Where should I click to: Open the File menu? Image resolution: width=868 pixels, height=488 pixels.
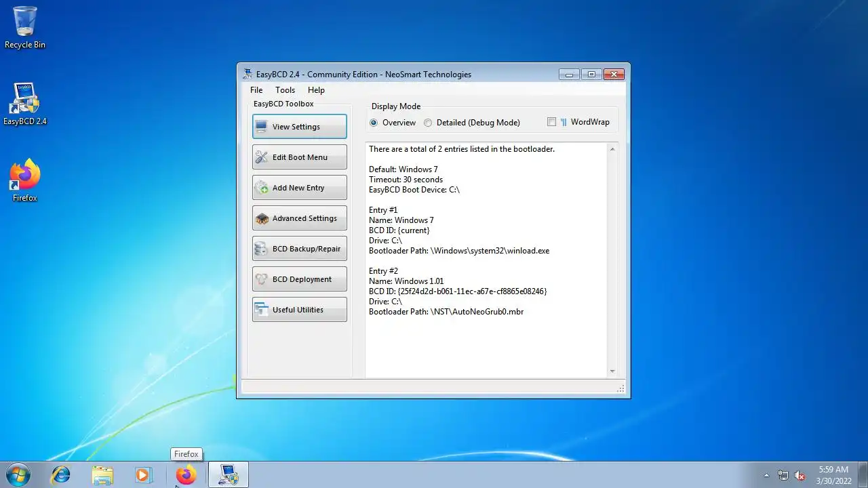coord(256,90)
